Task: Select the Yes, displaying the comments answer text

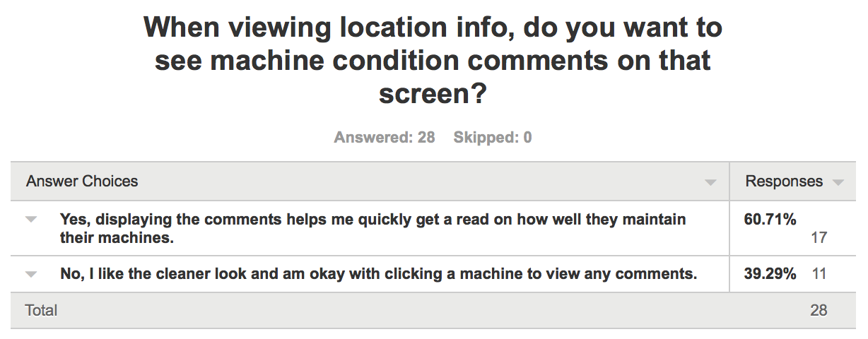Action: (x=373, y=229)
